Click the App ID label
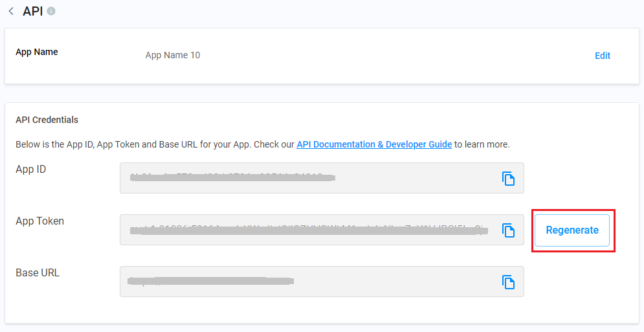Screen dimensions: 644x332 (x=31, y=170)
